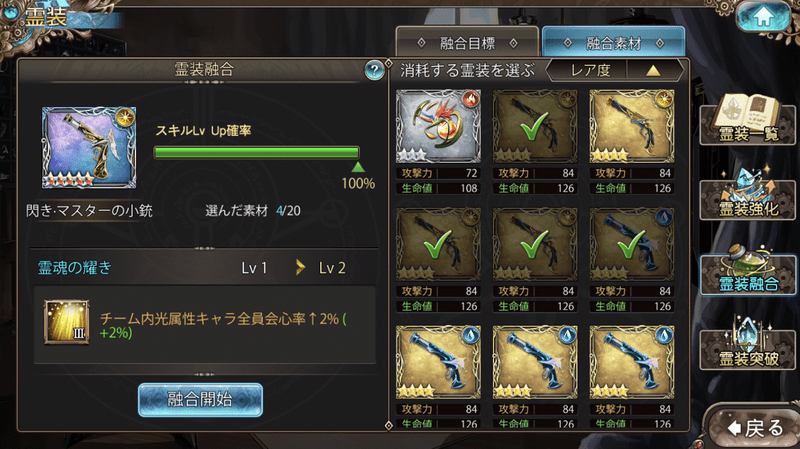The width and height of the screenshot is (800, 449).
Task: Click the スキルLv Up確率 green progress bar
Action: coord(257,153)
